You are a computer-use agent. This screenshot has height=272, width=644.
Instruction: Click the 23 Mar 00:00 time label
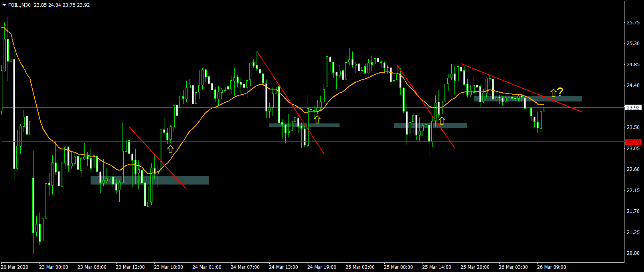(53, 267)
